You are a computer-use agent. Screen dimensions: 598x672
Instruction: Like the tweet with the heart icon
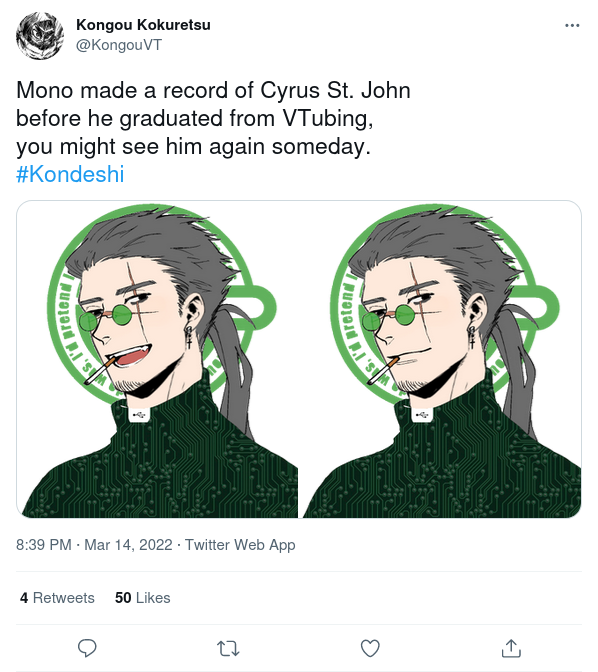(x=370, y=648)
